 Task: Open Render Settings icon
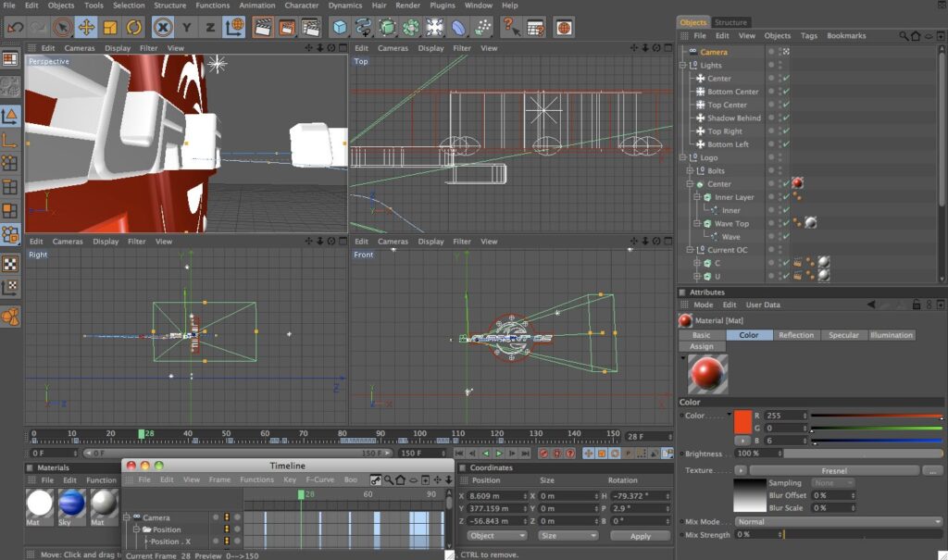tap(311, 27)
